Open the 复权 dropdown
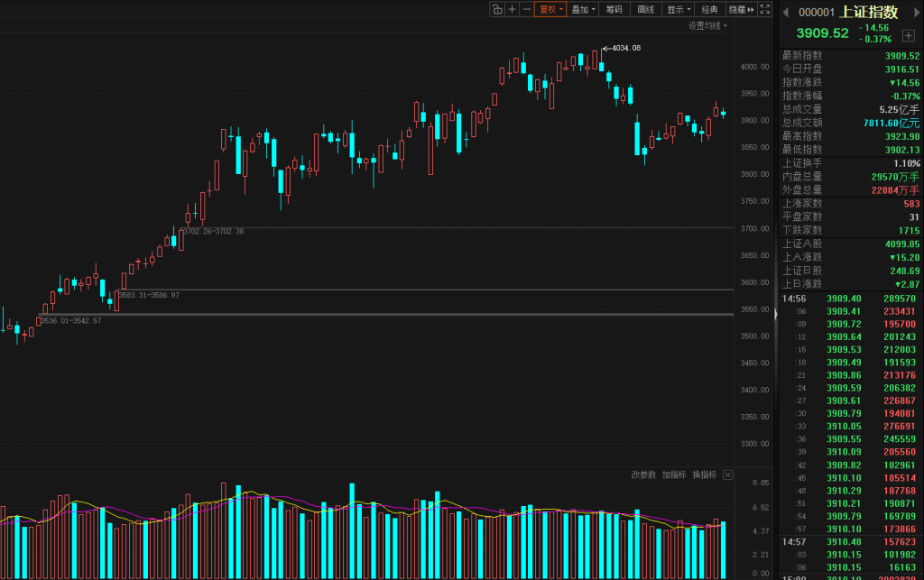The image size is (924, 580). (550, 9)
